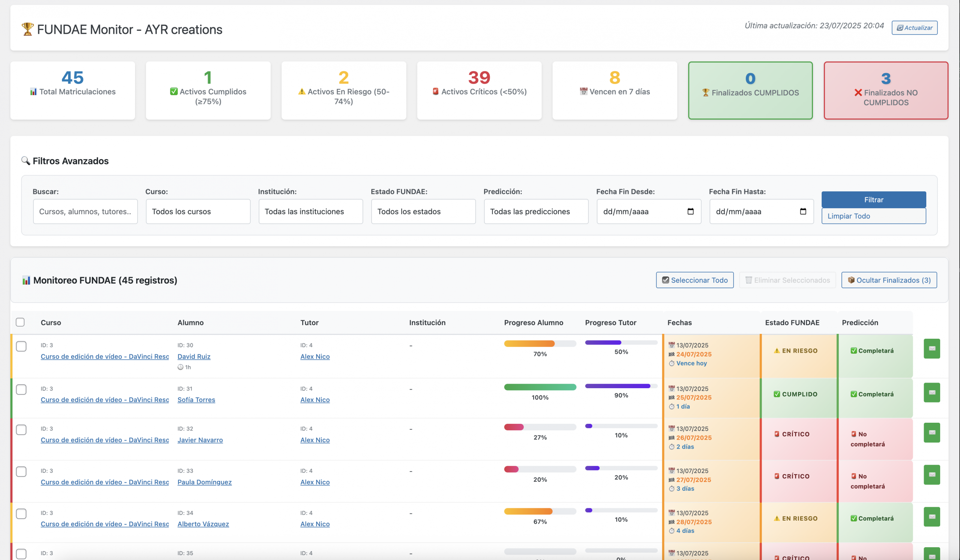Click green email icon for Sofía Torres row
The image size is (960, 560).
(x=931, y=392)
